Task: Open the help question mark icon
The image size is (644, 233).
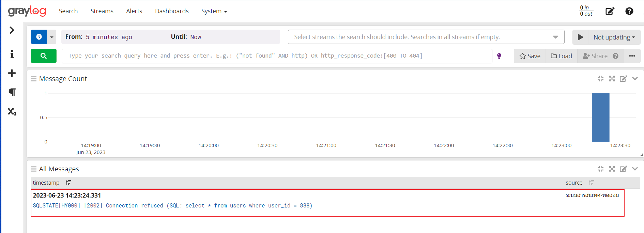Action: pyautogui.click(x=629, y=11)
